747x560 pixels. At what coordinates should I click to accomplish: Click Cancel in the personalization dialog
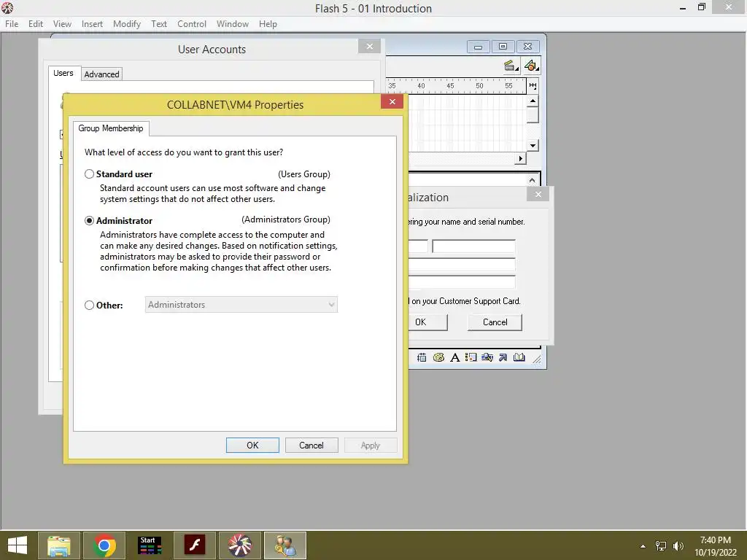[495, 322]
